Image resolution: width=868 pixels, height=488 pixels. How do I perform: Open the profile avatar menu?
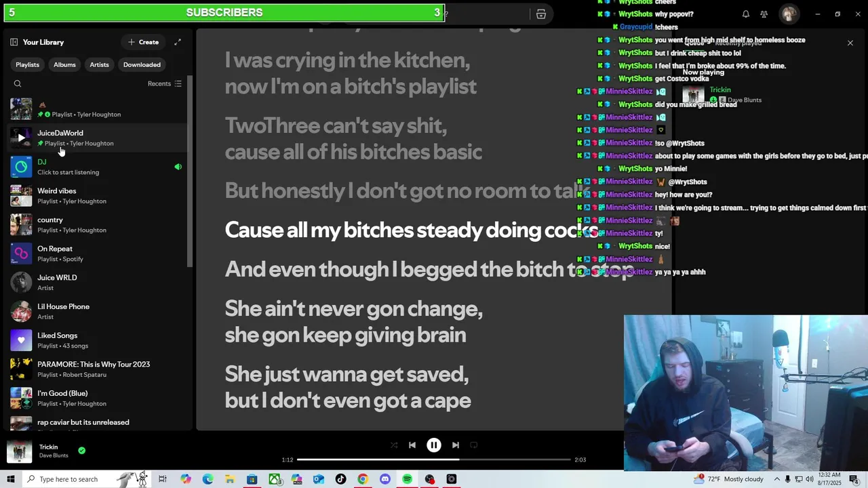(789, 14)
